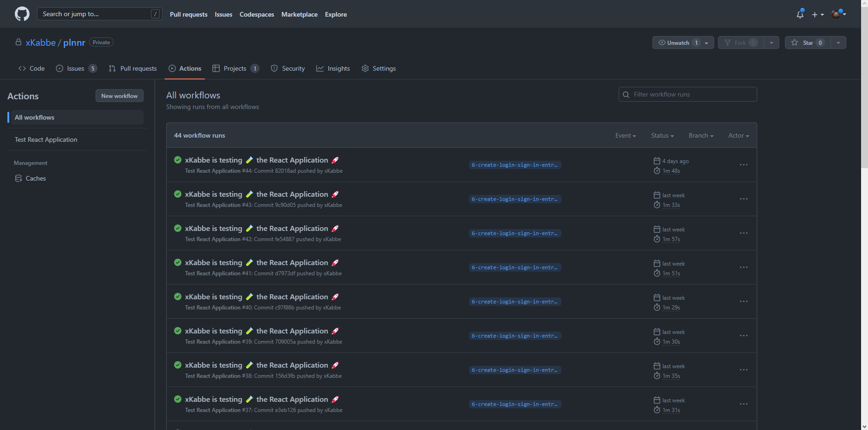Open workflow run #37 title link
The image size is (868, 430).
pyautogui.click(x=262, y=399)
